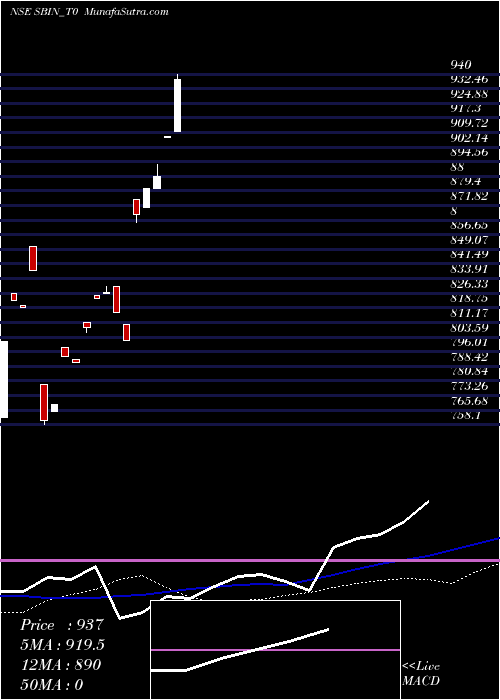Click the 773.26 price level label

click(x=469, y=386)
